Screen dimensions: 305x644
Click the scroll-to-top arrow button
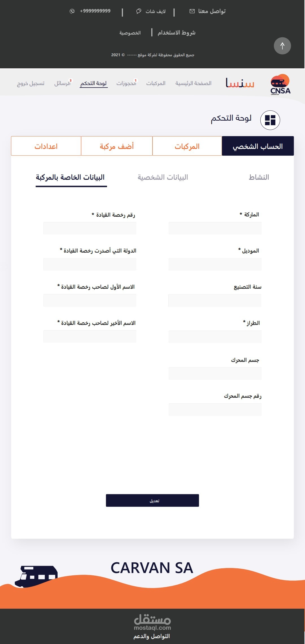(282, 46)
